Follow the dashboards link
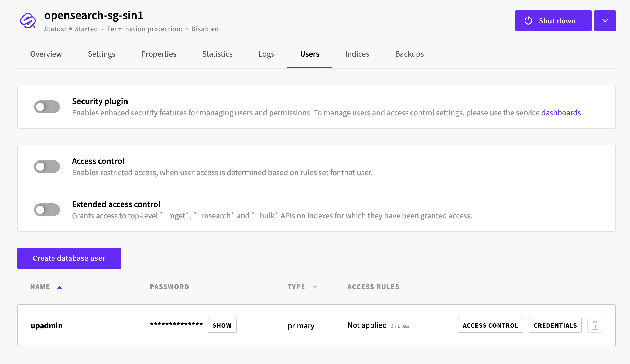 pos(561,113)
